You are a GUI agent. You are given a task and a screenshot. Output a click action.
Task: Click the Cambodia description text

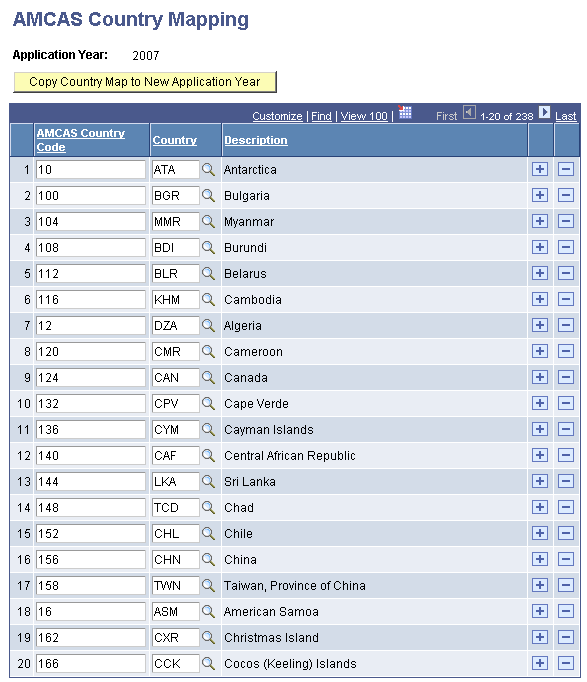[x=253, y=300]
